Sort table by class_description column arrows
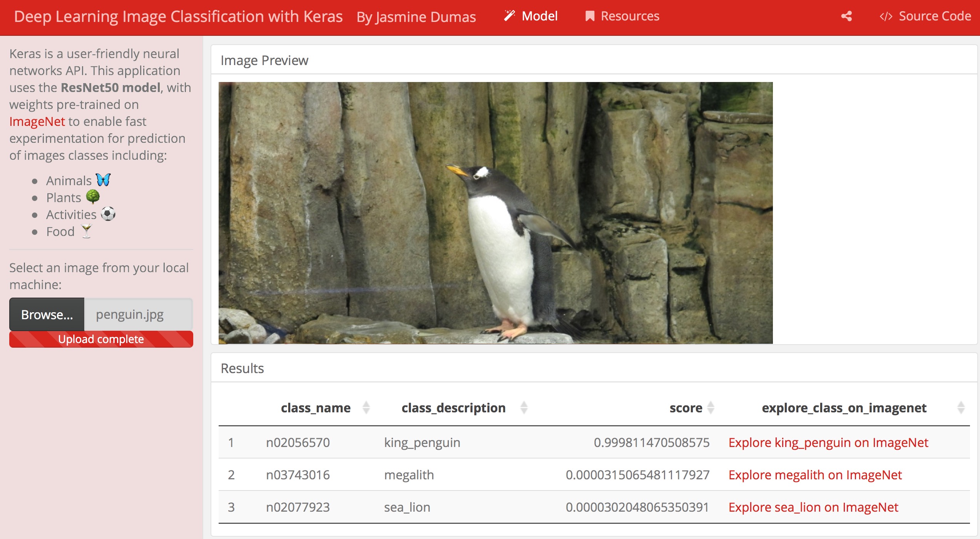The width and height of the screenshot is (980, 539). click(524, 408)
